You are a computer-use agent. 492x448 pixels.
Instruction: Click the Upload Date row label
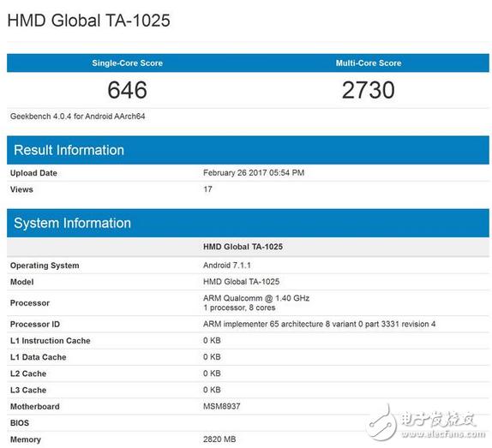[x=33, y=173]
